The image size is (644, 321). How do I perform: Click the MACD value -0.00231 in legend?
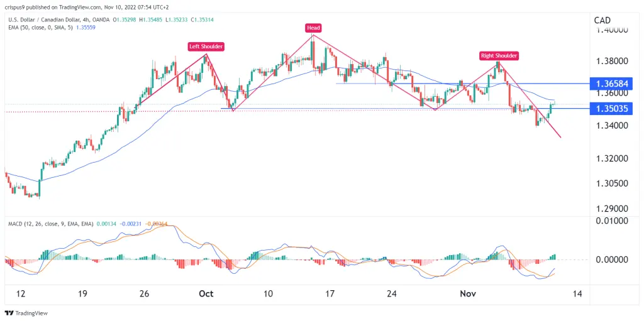click(130, 224)
